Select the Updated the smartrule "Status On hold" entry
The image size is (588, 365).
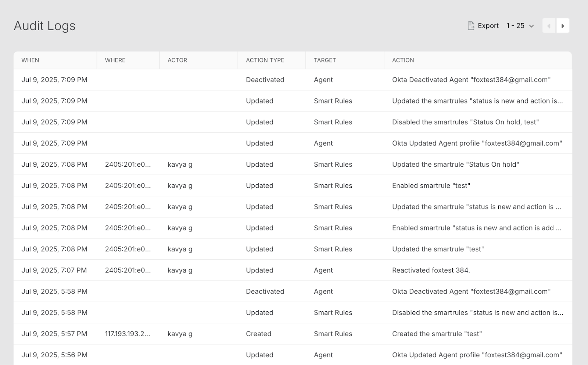pos(455,164)
